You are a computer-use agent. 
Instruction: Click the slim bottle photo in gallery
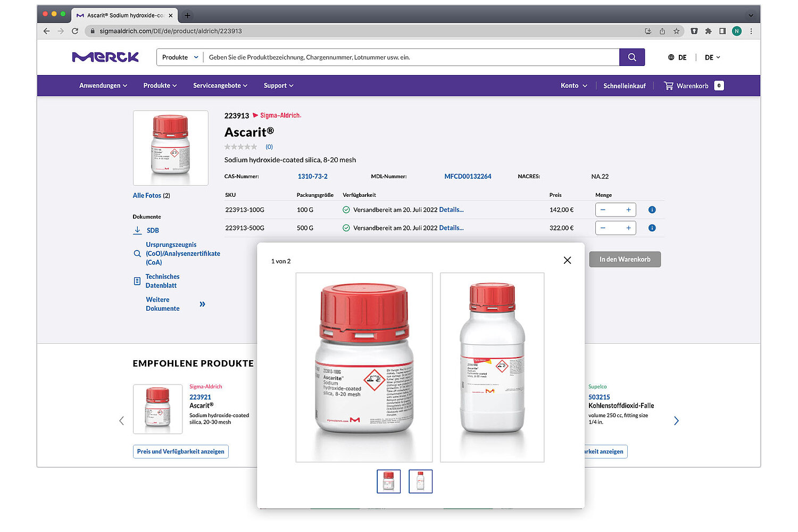[492, 368]
